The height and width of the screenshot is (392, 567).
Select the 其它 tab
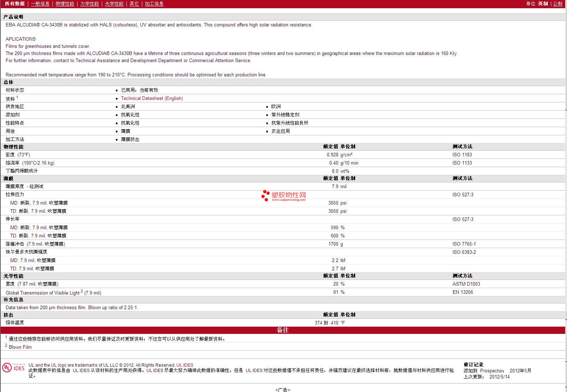click(x=134, y=4)
